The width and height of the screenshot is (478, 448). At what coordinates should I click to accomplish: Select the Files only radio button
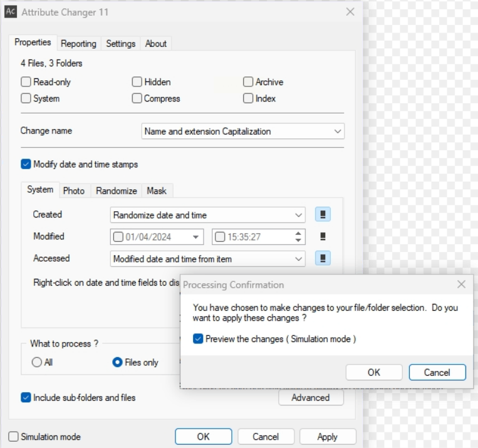(117, 362)
